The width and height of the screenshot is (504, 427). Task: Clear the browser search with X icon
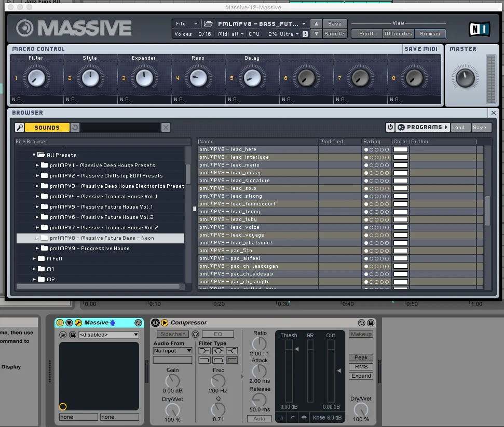166,128
